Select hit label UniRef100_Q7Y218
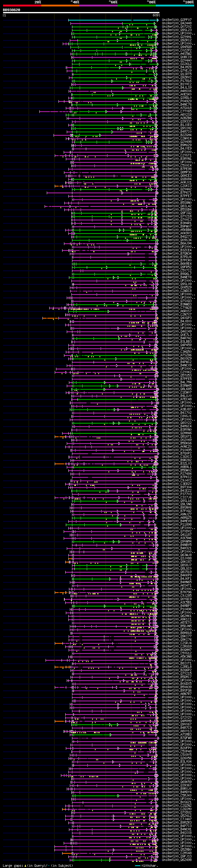 coord(176,216)
